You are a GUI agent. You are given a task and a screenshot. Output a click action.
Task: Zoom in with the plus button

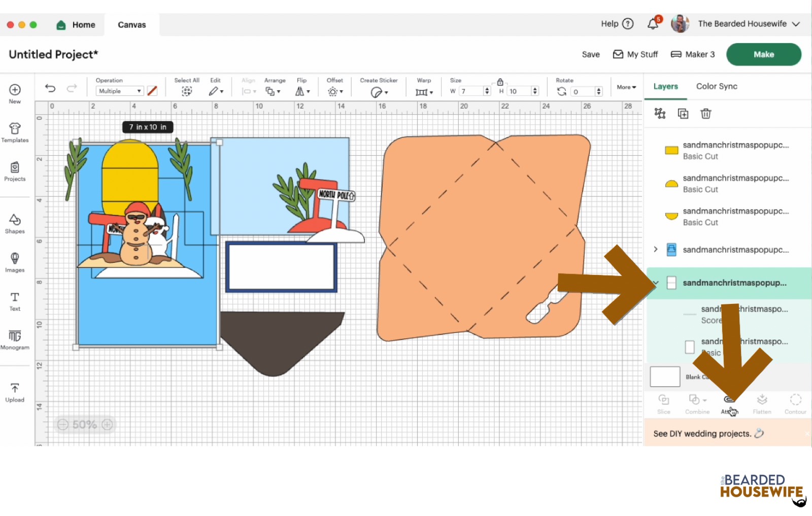107,425
